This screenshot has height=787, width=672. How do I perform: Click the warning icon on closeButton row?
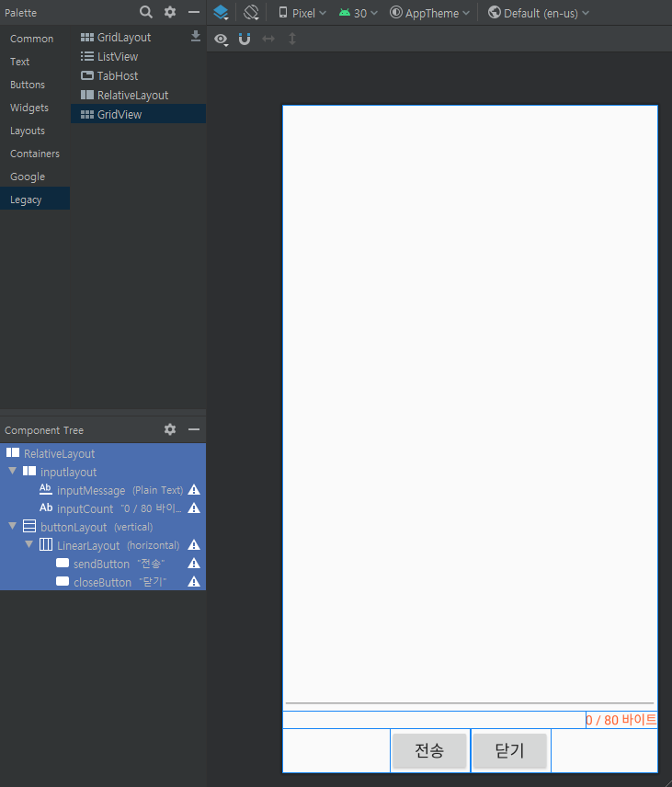(194, 582)
